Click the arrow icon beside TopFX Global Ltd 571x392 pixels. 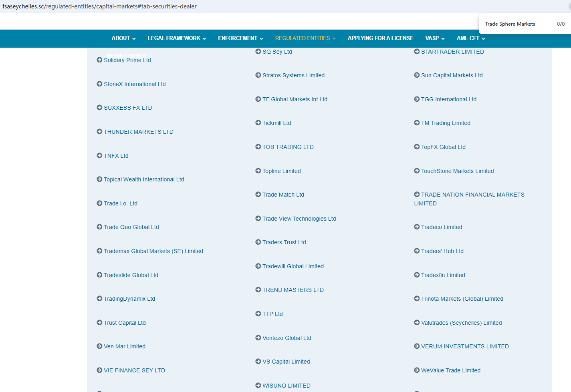click(x=417, y=147)
